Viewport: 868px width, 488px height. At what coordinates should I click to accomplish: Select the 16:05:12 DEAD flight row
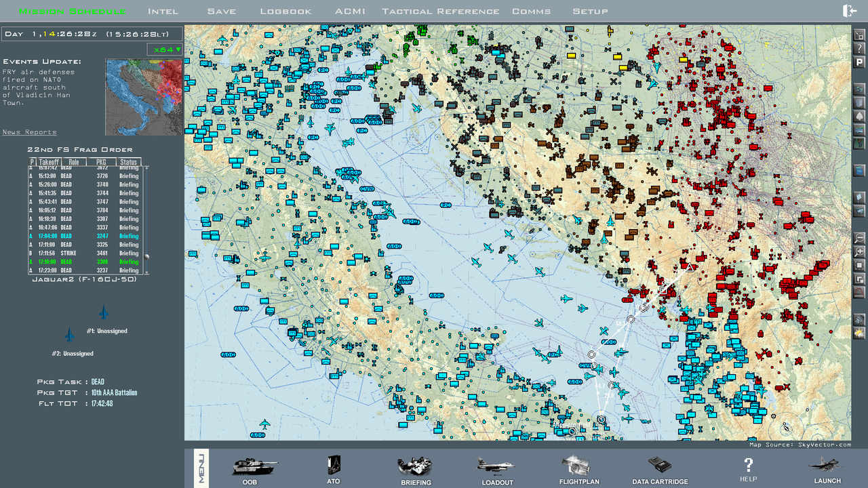[x=85, y=210]
